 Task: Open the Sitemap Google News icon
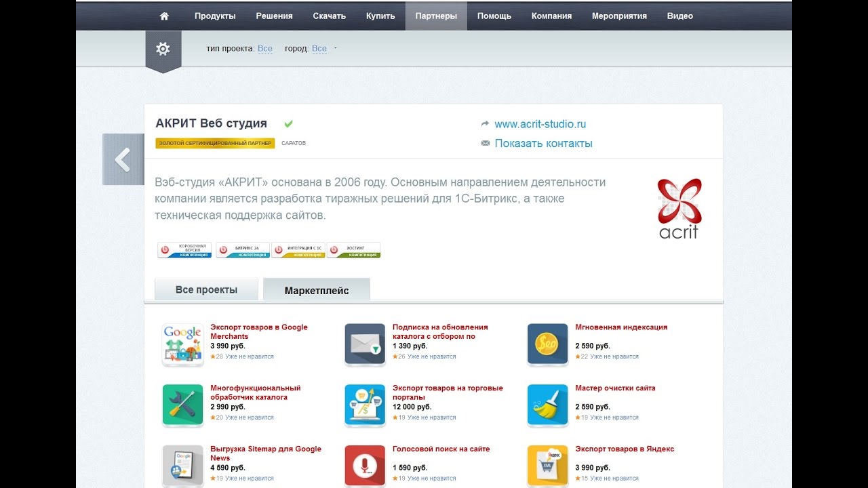pyautogui.click(x=183, y=466)
